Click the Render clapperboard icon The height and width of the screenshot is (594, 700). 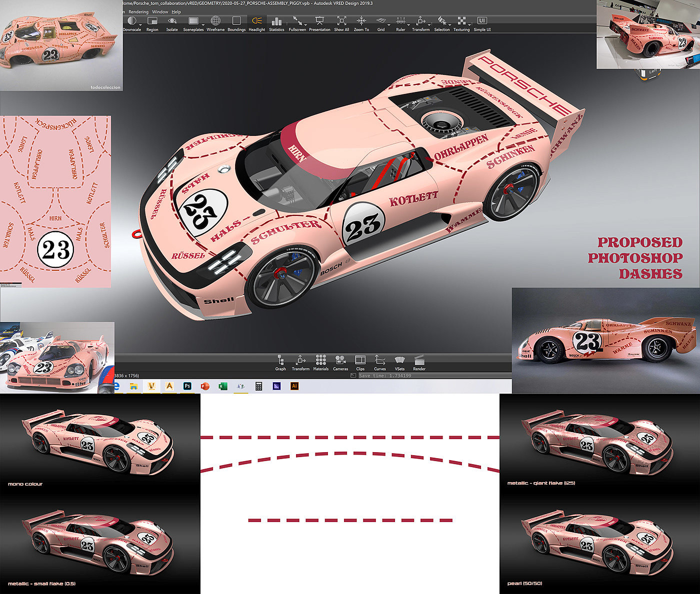(x=419, y=361)
